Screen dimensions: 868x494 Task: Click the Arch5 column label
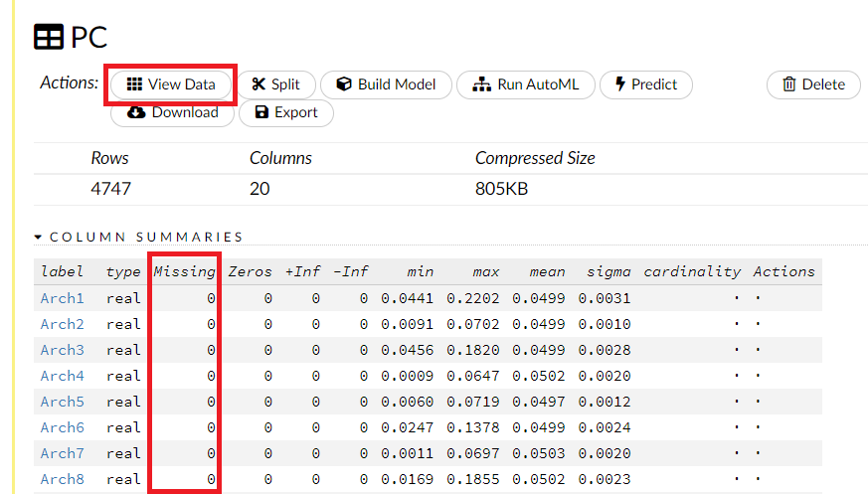62,402
